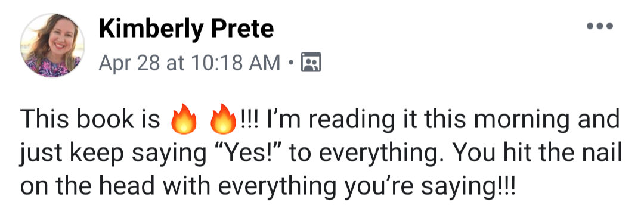
Task: Click the surname "Prete" in the header
Action: [x=243, y=29]
